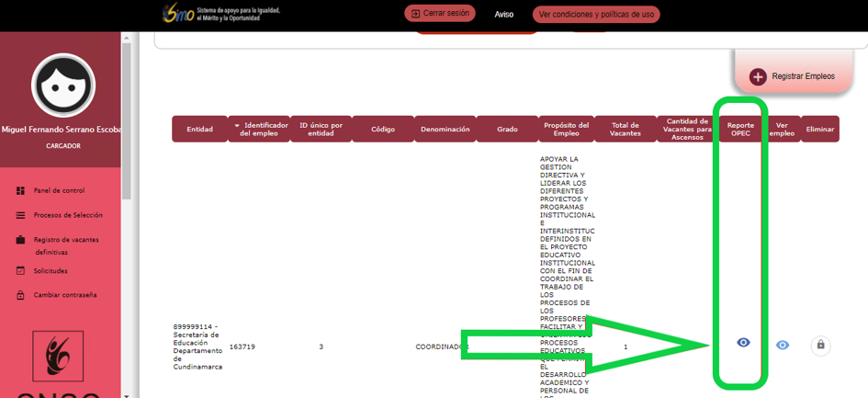868x398 pixels.
Task: Click the Total de Vacantes column header
Action: point(625,130)
